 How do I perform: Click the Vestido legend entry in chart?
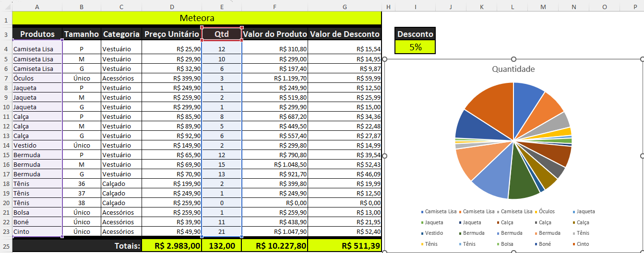click(432, 233)
